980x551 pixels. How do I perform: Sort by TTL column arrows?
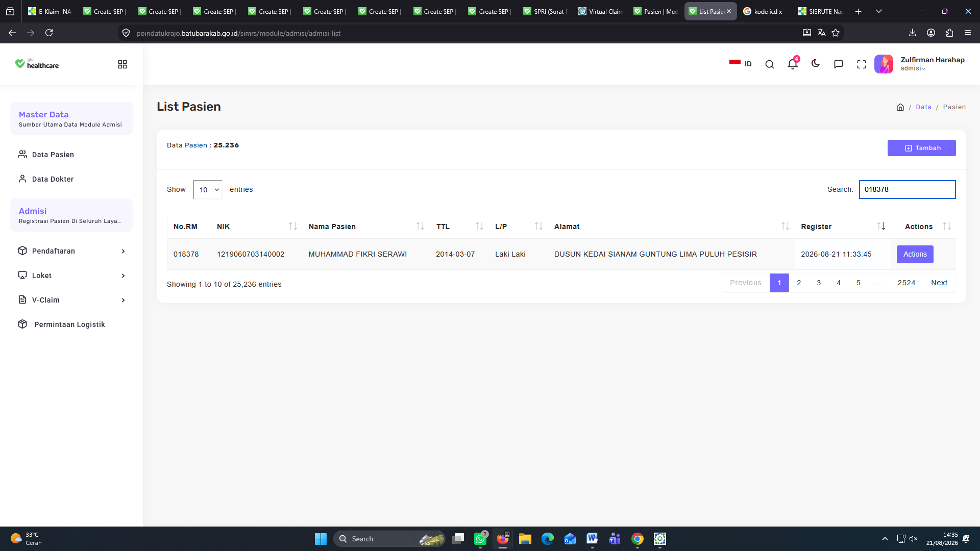pos(479,227)
